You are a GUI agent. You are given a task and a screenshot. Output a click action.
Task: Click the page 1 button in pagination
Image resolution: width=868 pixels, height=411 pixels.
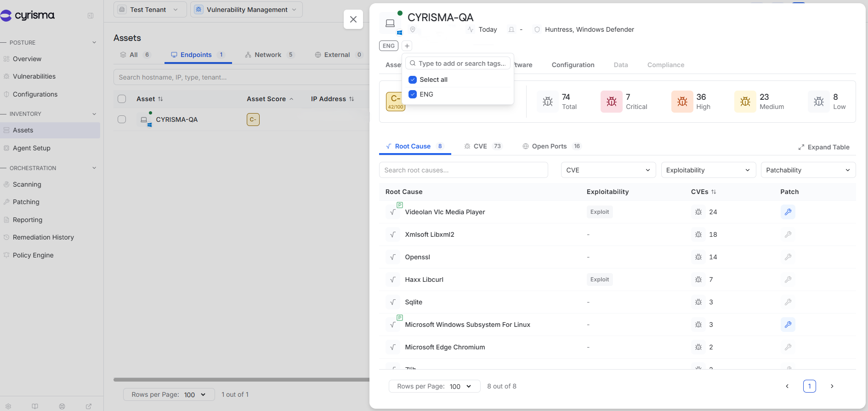(x=810, y=386)
